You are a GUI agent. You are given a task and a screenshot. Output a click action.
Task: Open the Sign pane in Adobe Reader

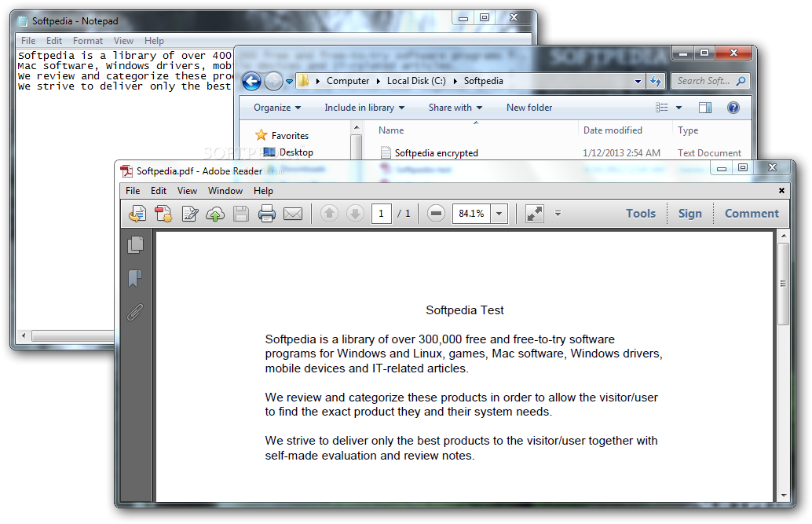[689, 214]
